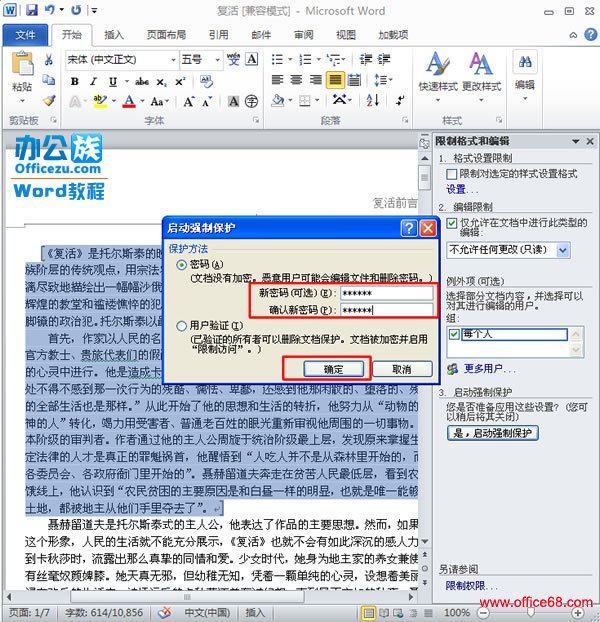Switch to the View (视图) tab
This screenshot has height=622, width=600.
pyautogui.click(x=346, y=35)
